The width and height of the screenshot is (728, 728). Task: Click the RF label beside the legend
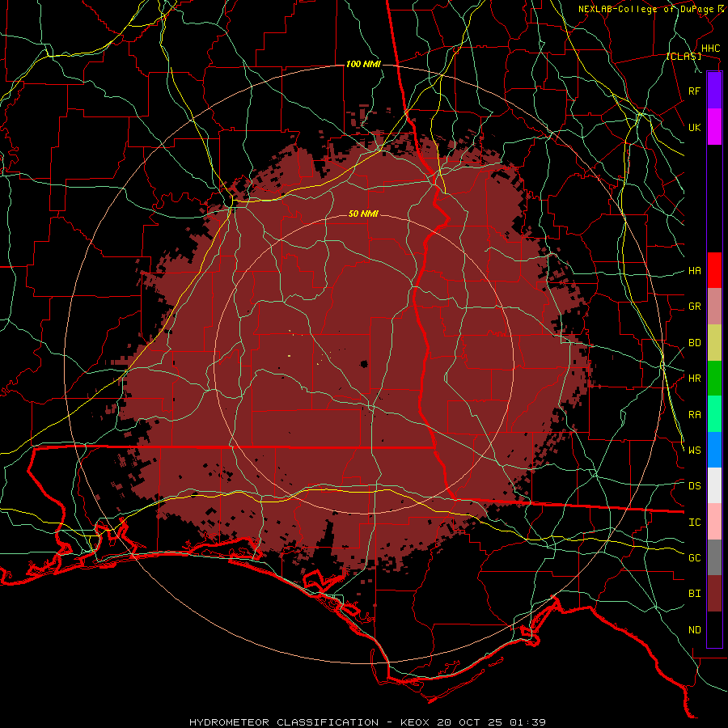(x=695, y=91)
